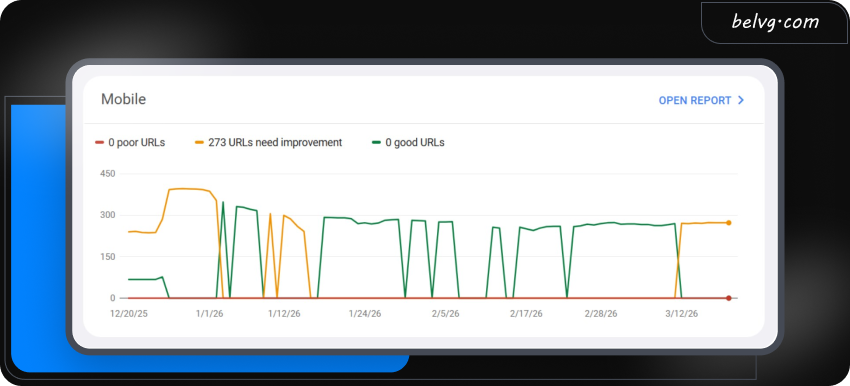Click the 1/1/26 date axis label

(x=209, y=314)
